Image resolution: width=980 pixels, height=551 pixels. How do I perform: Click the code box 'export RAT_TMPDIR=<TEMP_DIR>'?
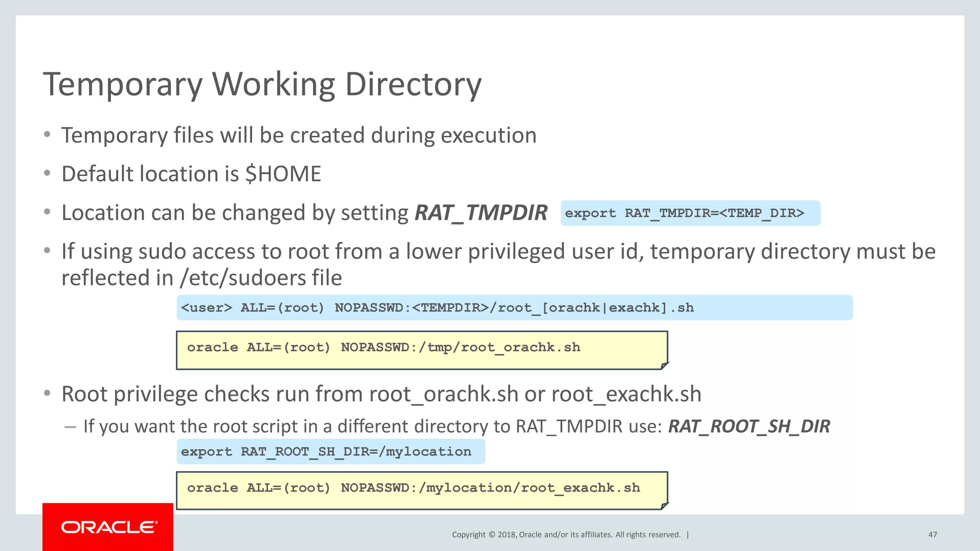point(690,213)
